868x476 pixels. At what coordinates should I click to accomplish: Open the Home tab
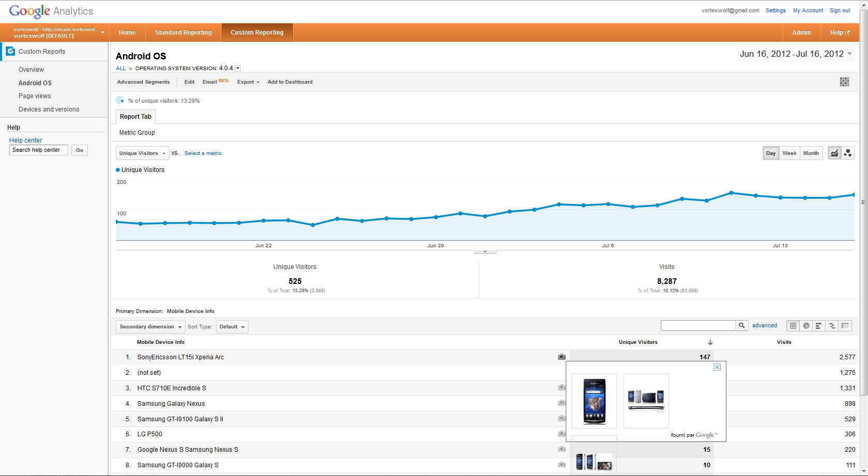tap(127, 33)
